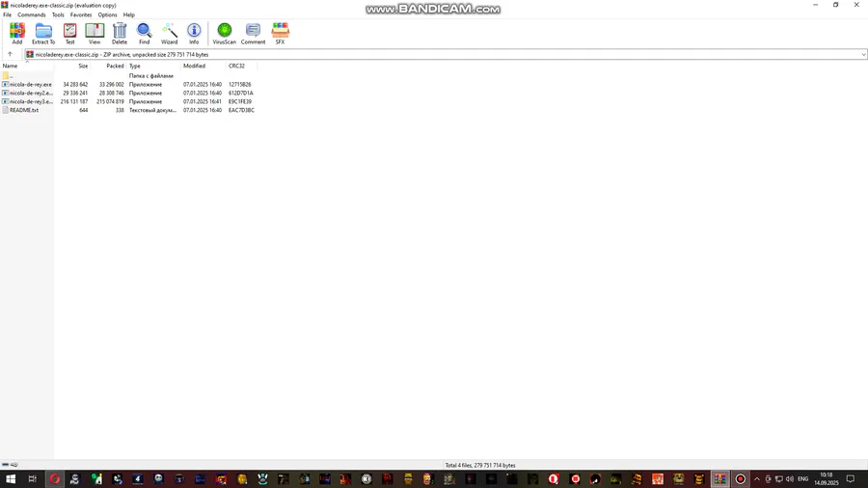
Task: Open the Find magnifier tool
Action: pyautogui.click(x=144, y=33)
